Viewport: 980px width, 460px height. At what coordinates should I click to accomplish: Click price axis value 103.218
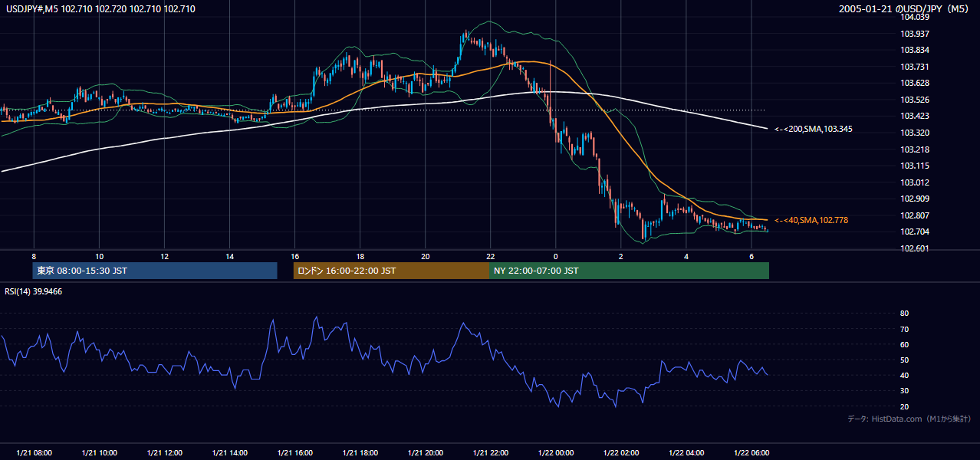pos(915,149)
